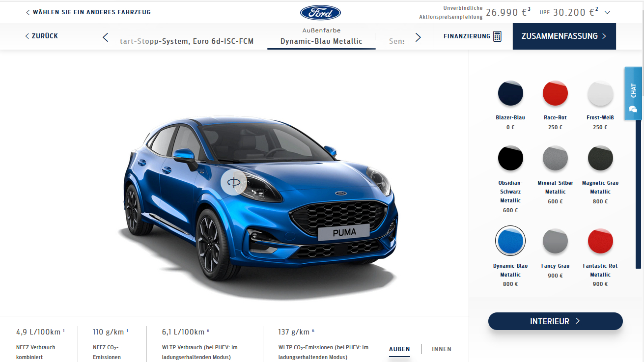The height and width of the screenshot is (362, 644).
Task: Click the 360-degree rotate icon on car
Action: pyautogui.click(x=233, y=183)
